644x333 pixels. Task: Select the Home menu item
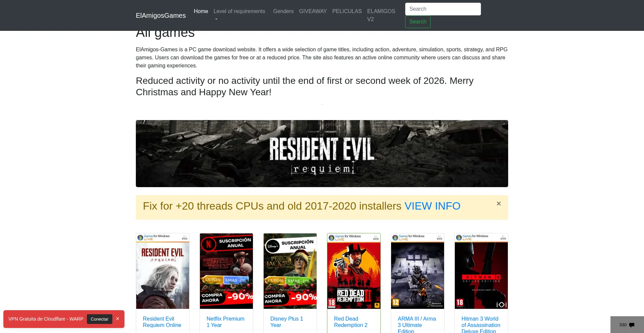201,11
